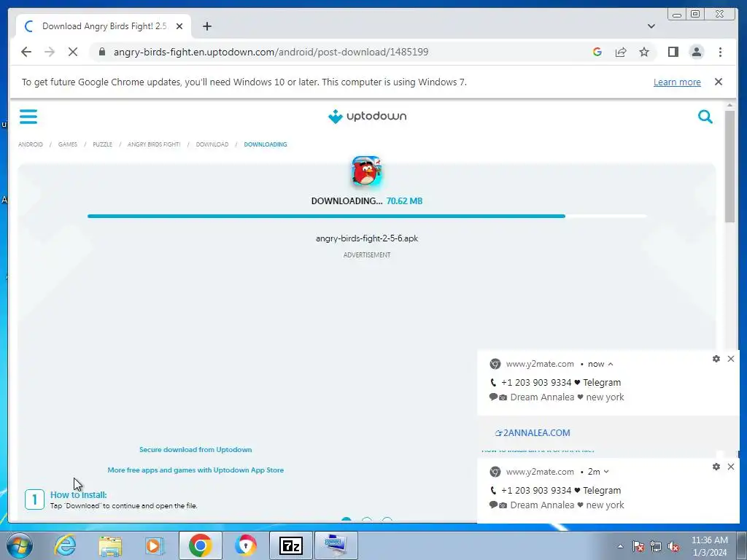Go to ANDROID breadcrumb
Image resolution: width=747 pixels, height=560 pixels.
coord(31,144)
